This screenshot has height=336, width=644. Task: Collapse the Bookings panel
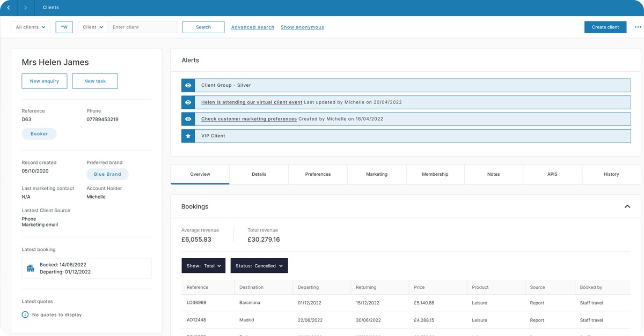(x=627, y=206)
